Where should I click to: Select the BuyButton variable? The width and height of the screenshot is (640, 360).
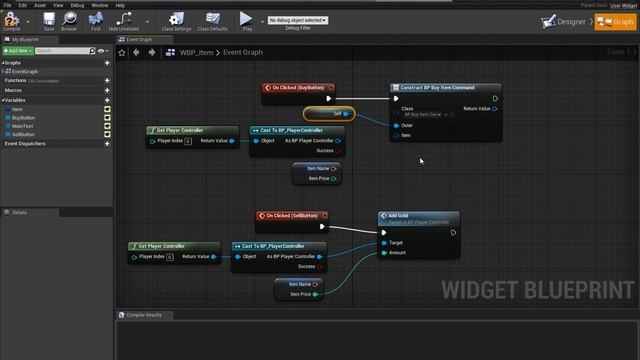click(23, 118)
